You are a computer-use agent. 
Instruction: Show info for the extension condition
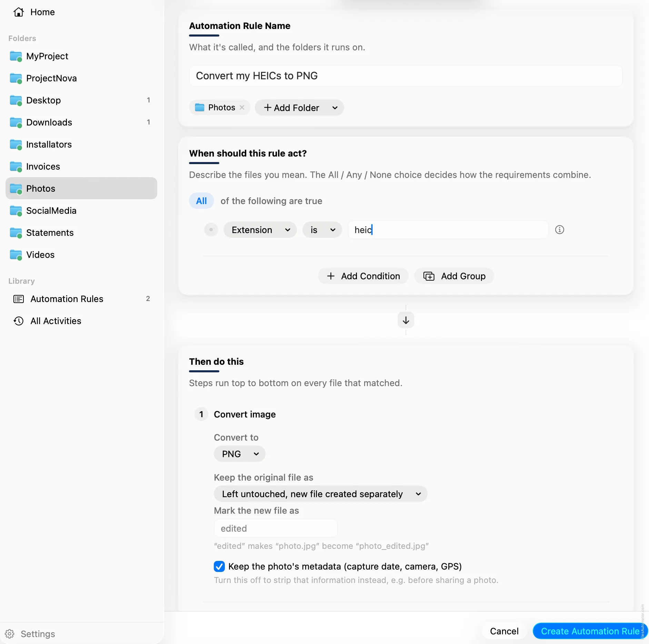[x=559, y=230]
